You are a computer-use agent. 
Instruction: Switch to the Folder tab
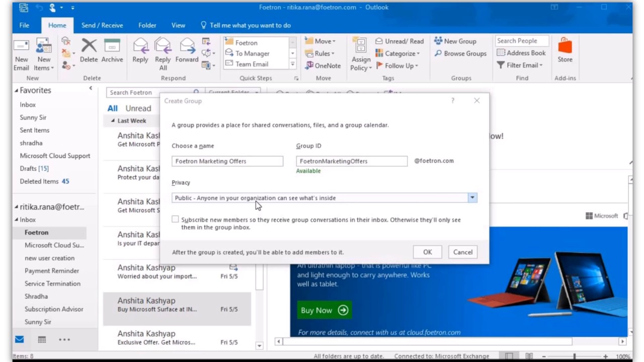tap(147, 25)
